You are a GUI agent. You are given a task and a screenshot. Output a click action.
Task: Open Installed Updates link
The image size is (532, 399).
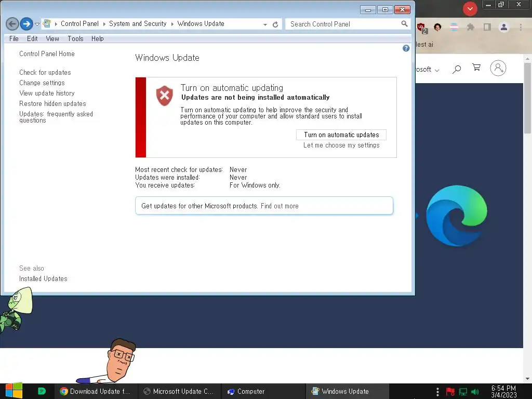(43, 278)
